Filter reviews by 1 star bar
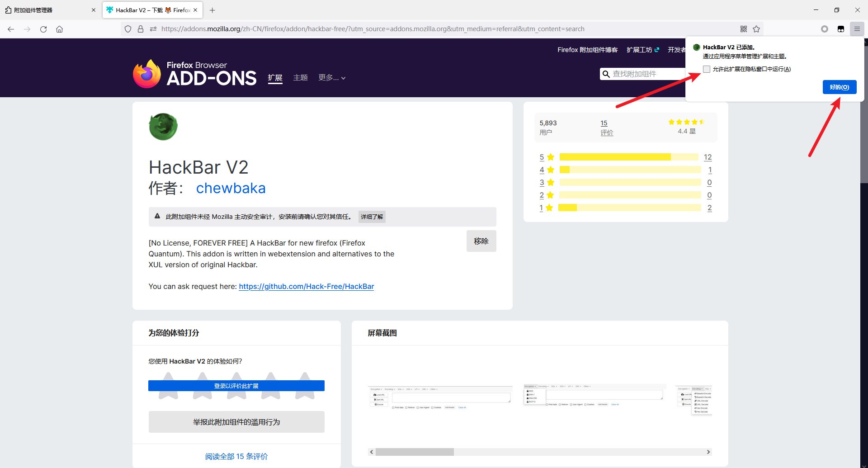The height and width of the screenshot is (468, 868). click(630, 208)
